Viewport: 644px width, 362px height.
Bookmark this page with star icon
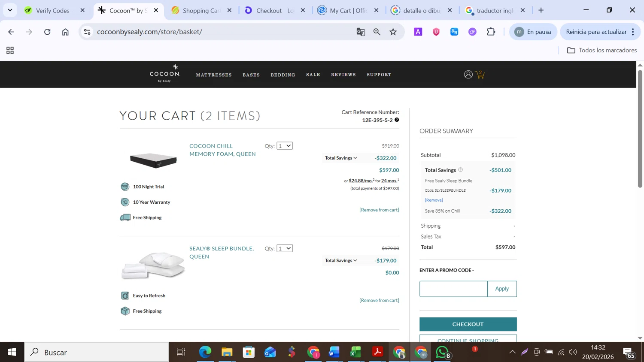[393, 32]
